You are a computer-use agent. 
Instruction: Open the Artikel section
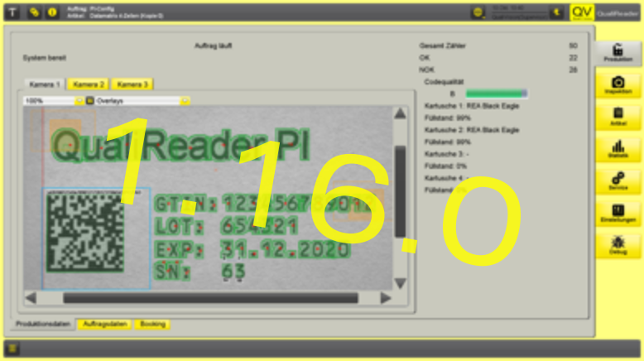click(618, 117)
